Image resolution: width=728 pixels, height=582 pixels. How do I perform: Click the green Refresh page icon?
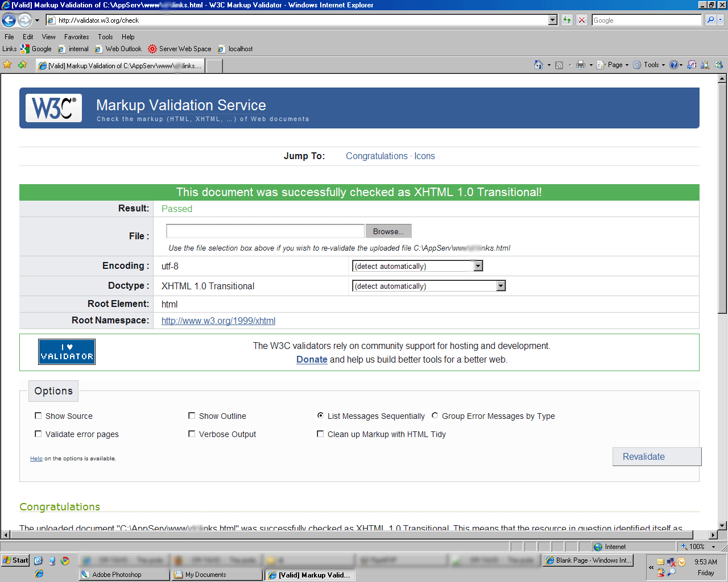pos(567,20)
